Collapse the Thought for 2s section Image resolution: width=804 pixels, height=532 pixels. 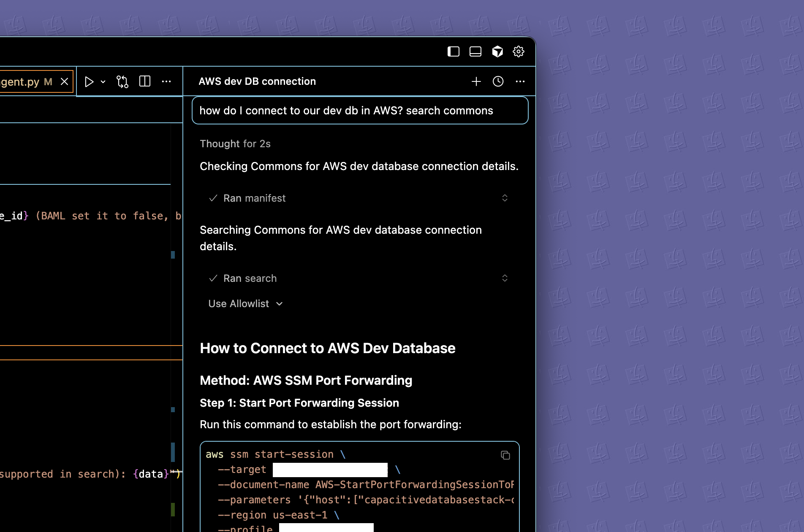(x=235, y=143)
